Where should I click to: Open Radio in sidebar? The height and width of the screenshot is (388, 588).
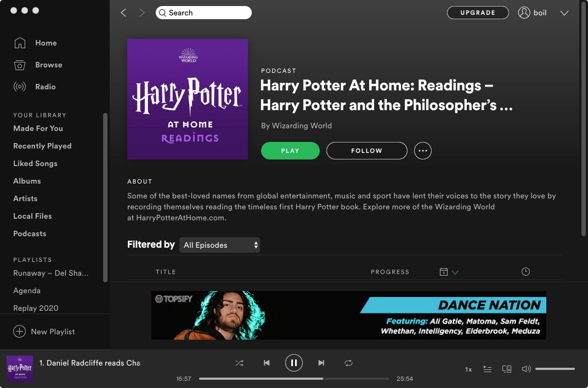point(46,87)
